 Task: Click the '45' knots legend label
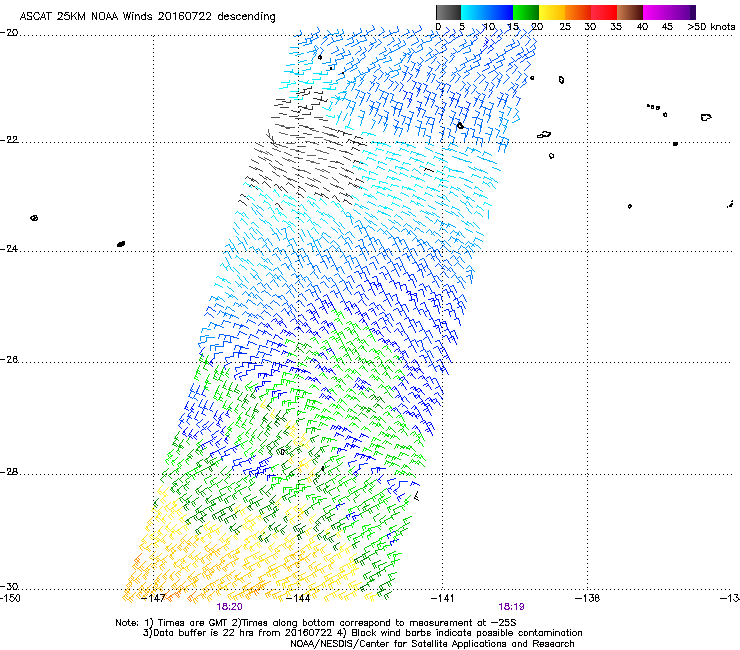[667, 27]
